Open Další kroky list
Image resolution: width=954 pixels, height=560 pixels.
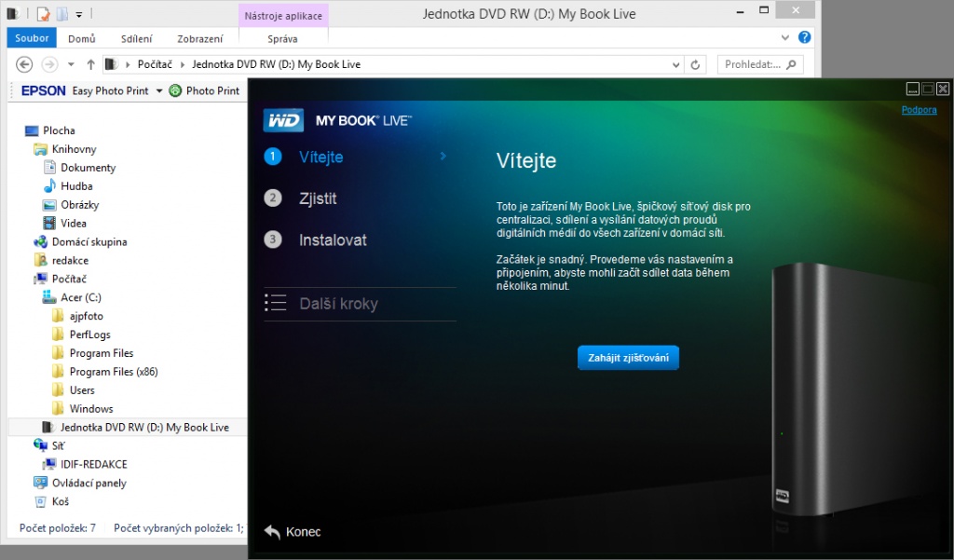(338, 304)
